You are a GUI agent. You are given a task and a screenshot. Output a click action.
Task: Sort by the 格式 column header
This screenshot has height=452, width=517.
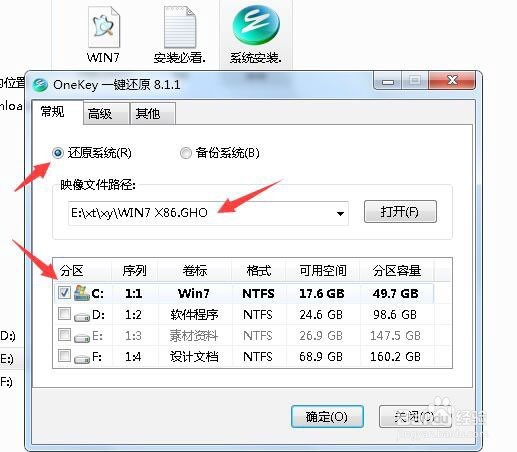(x=259, y=270)
